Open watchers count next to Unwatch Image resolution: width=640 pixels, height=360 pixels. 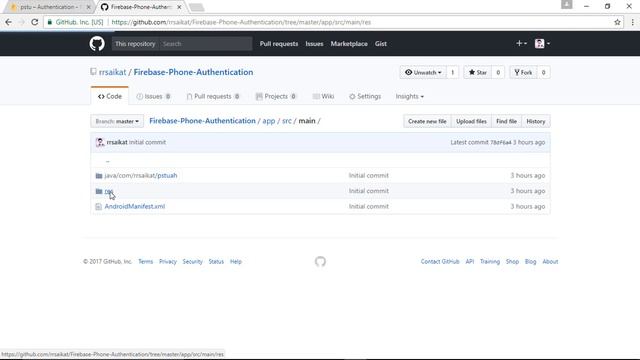coord(453,72)
